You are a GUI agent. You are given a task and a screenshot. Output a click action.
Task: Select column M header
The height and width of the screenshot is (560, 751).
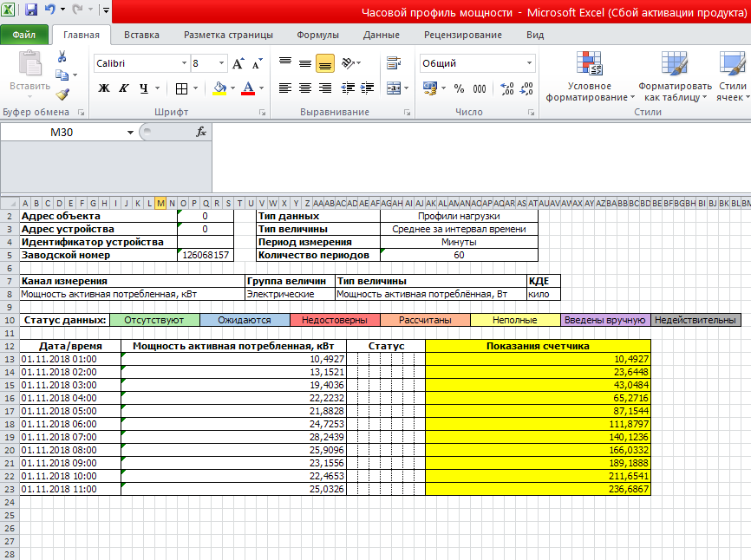point(160,204)
